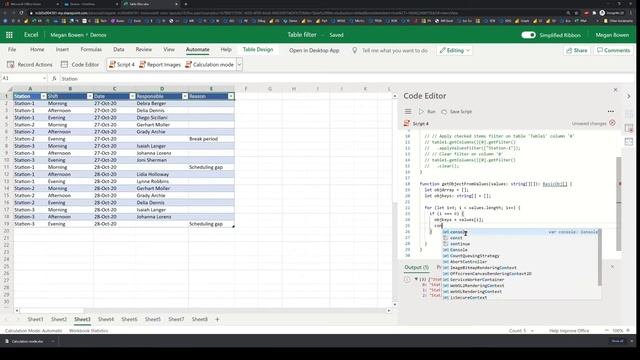Open the Name Box dropdown arrow

44,78
